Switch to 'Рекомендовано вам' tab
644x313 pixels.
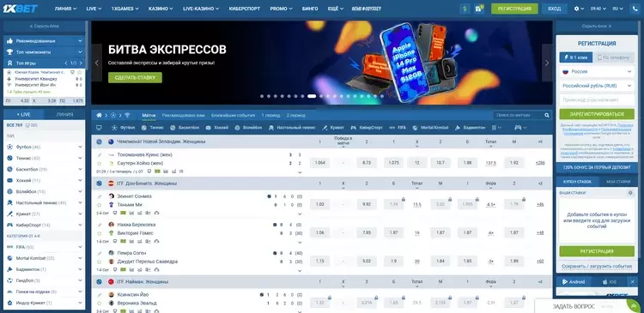183,115
